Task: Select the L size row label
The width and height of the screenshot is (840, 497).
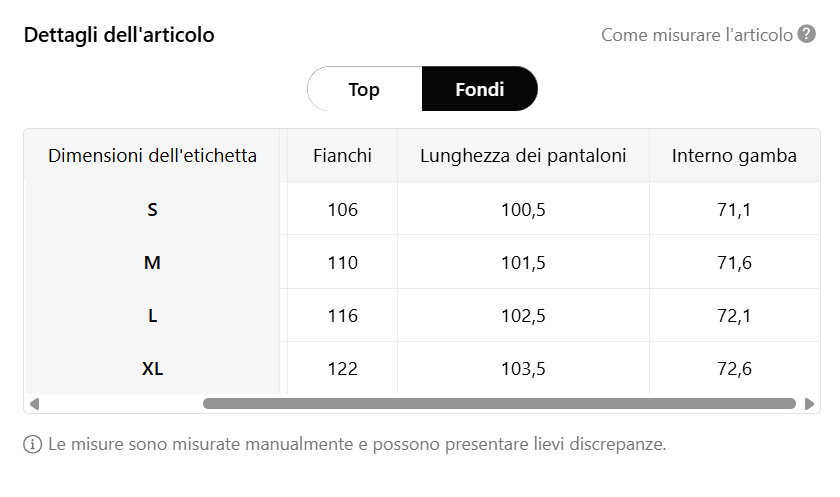Action: (x=152, y=316)
